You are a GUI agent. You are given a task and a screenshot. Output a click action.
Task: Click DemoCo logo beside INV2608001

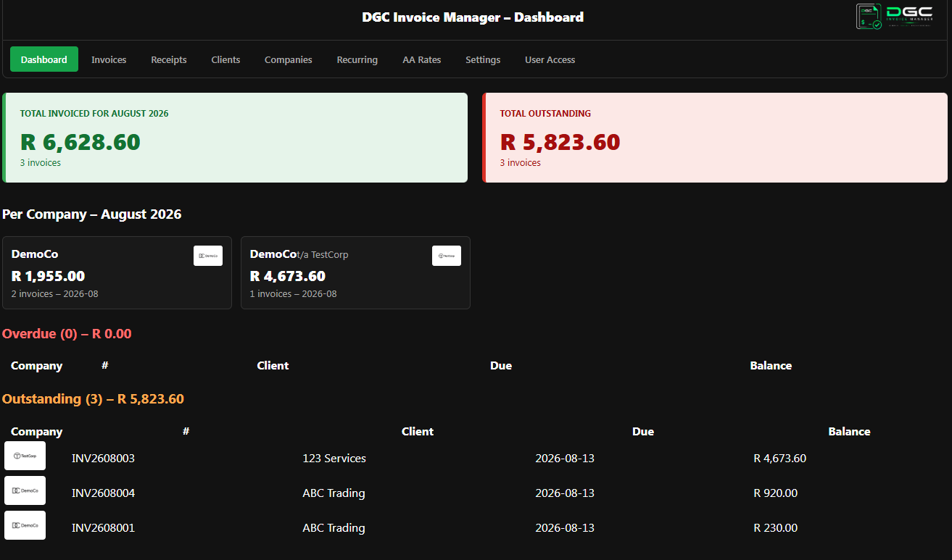coord(25,525)
